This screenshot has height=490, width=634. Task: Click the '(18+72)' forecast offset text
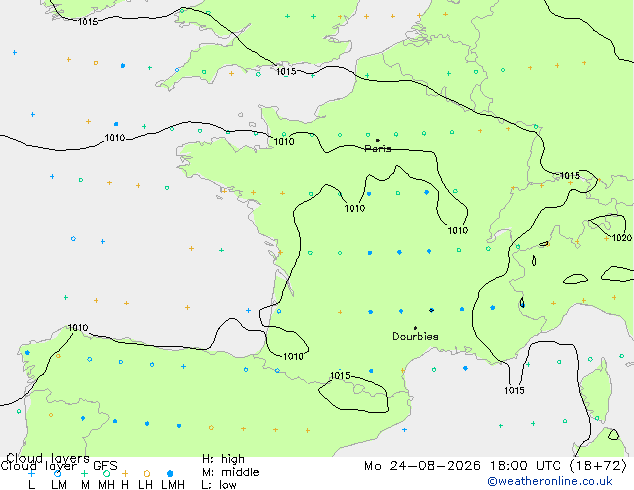tap(598, 466)
